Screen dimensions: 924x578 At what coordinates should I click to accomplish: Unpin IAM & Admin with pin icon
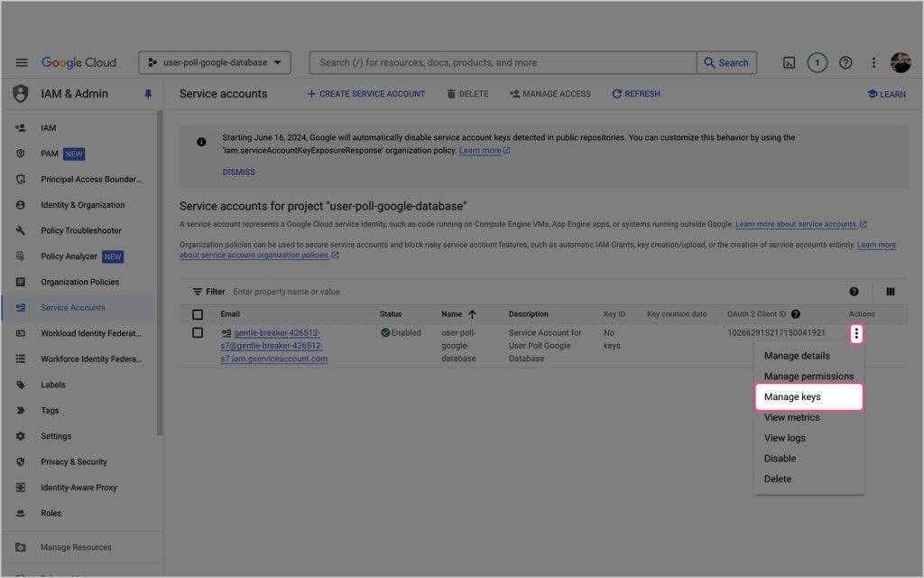tap(148, 94)
